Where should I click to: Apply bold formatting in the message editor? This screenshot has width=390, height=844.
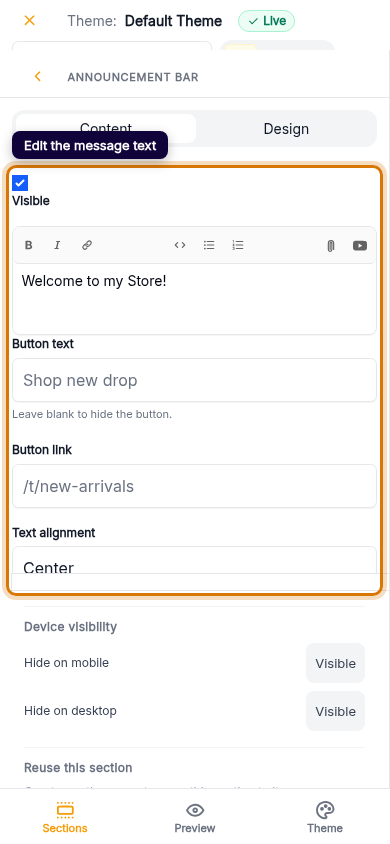tap(29, 245)
